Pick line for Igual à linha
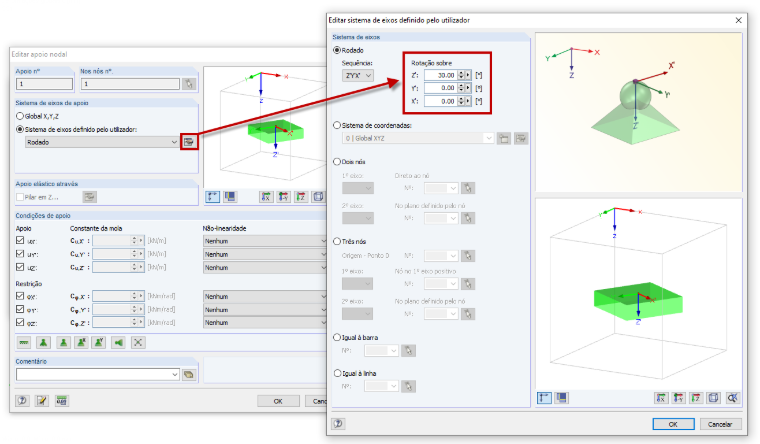The image size is (760, 444). click(x=409, y=386)
